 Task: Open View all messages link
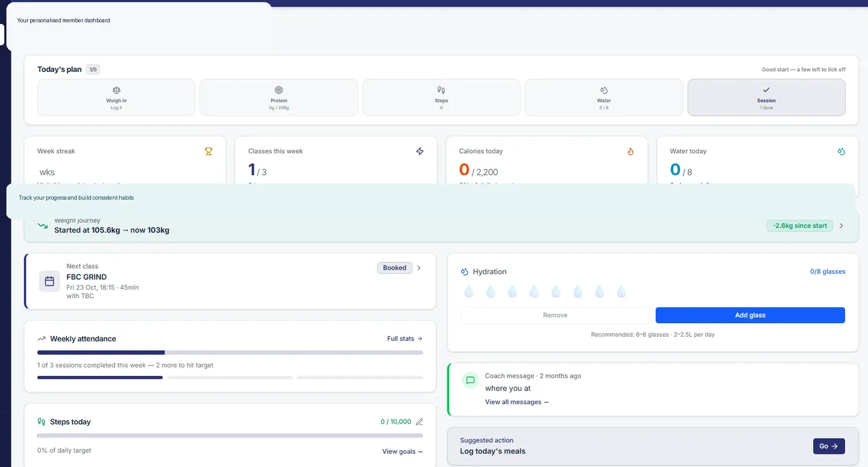517,402
